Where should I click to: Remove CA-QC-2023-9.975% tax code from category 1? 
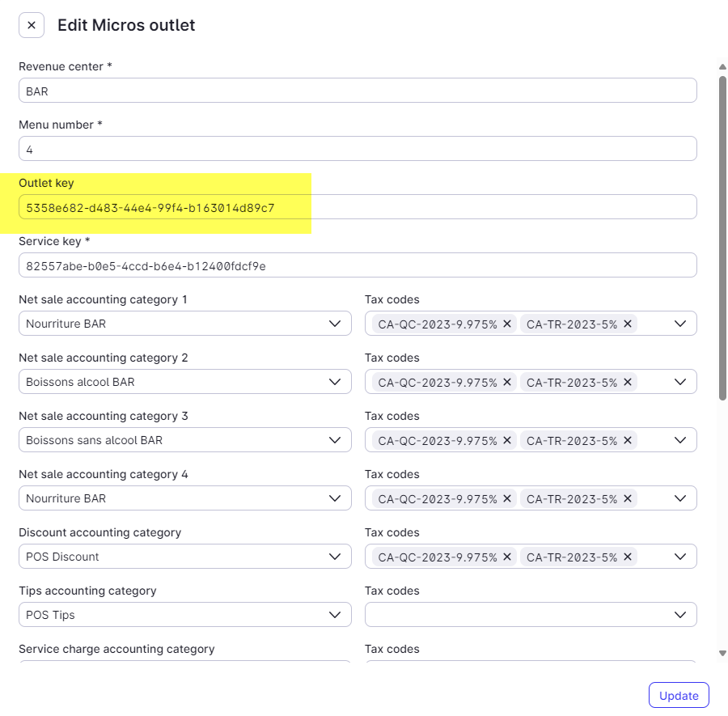pyautogui.click(x=507, y=323)
